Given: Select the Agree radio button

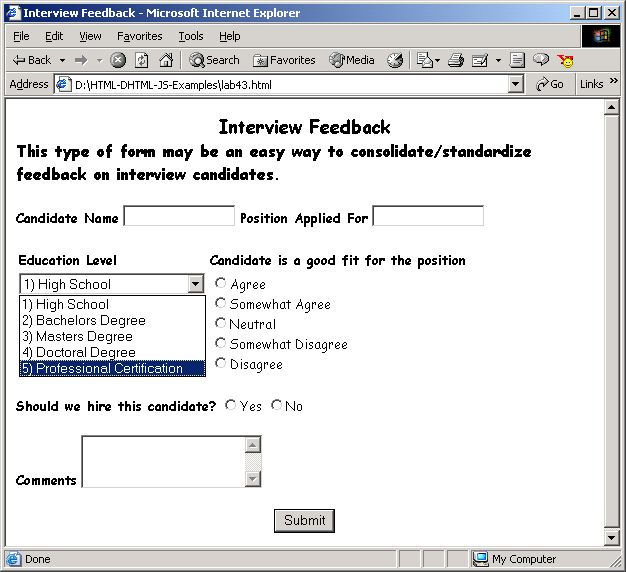Looking at the screenshot, I should pos(221,284).
